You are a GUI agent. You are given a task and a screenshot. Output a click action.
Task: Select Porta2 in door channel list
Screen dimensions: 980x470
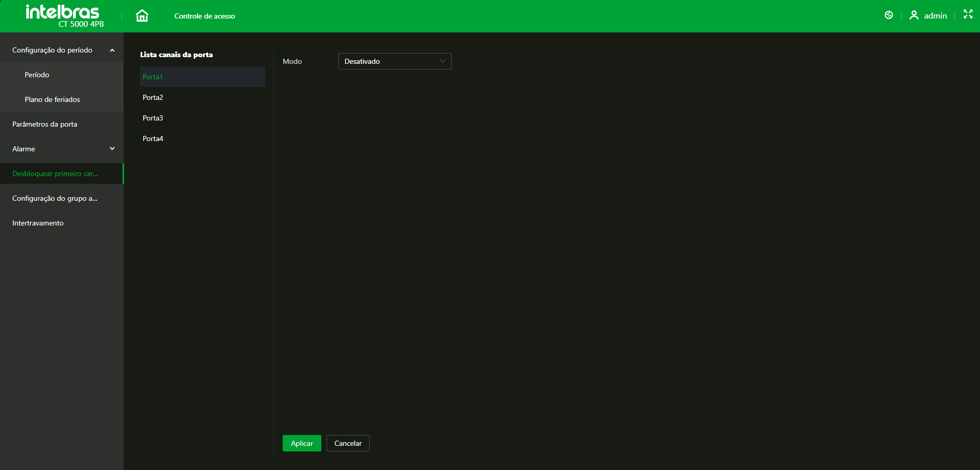tap(153, 97)
